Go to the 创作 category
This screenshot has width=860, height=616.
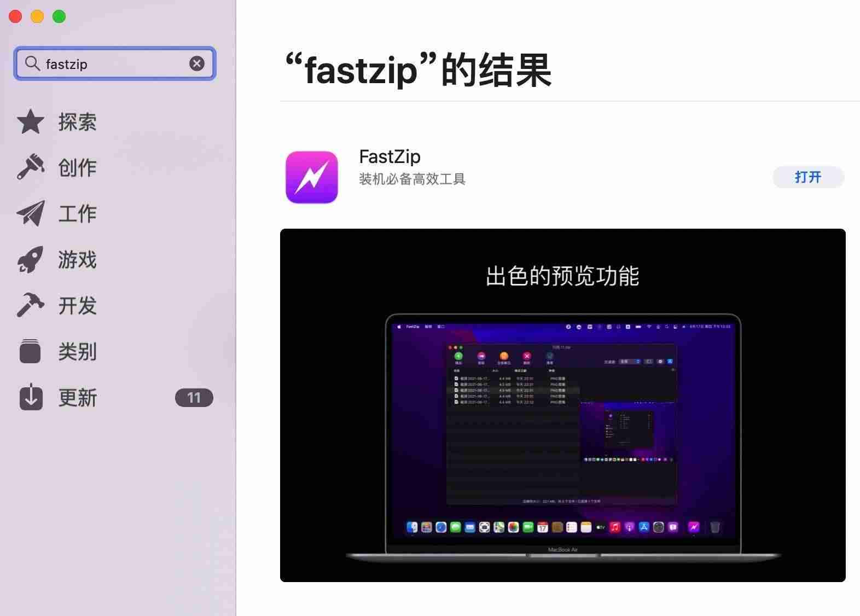click(77, 167)
